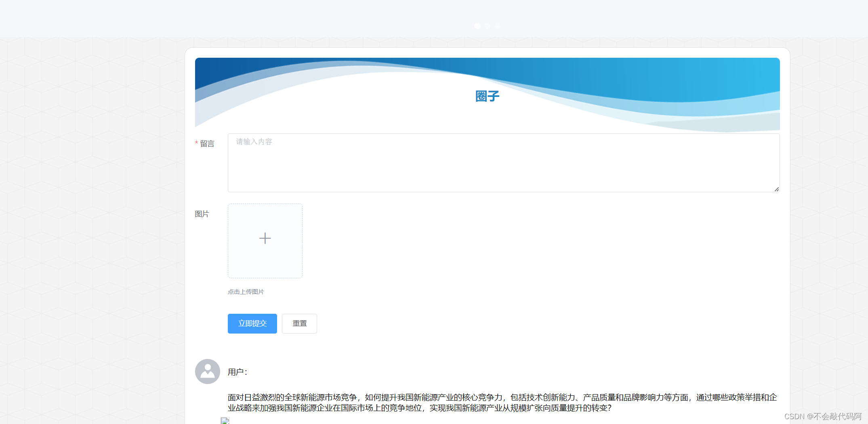Select the first carousel indicator dot

[477, 26]
